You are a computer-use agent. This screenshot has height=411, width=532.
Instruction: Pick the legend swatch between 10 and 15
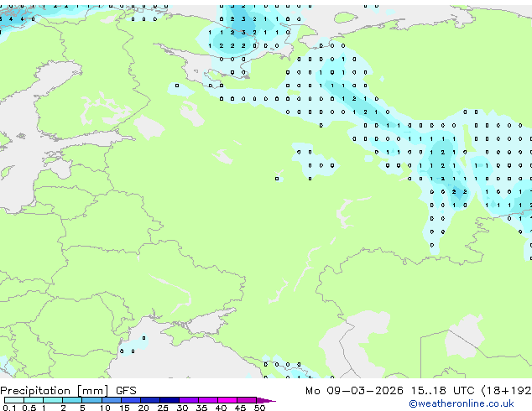[x=112, y=400]
